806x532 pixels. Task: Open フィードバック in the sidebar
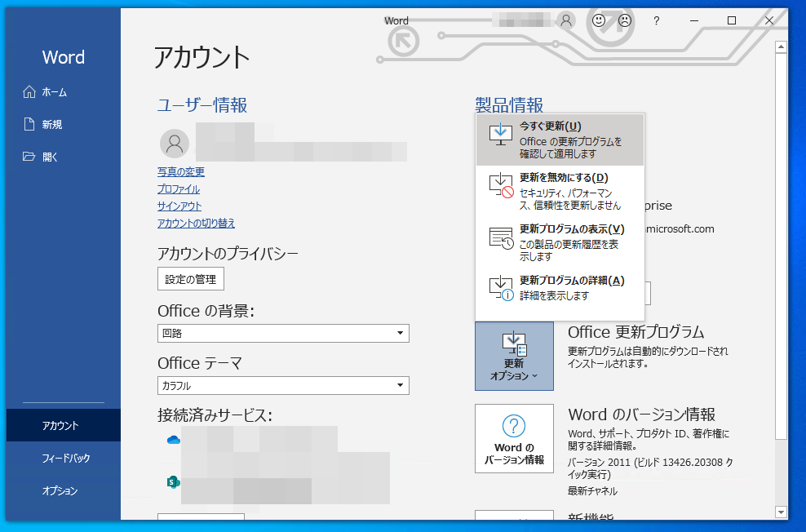64,458
